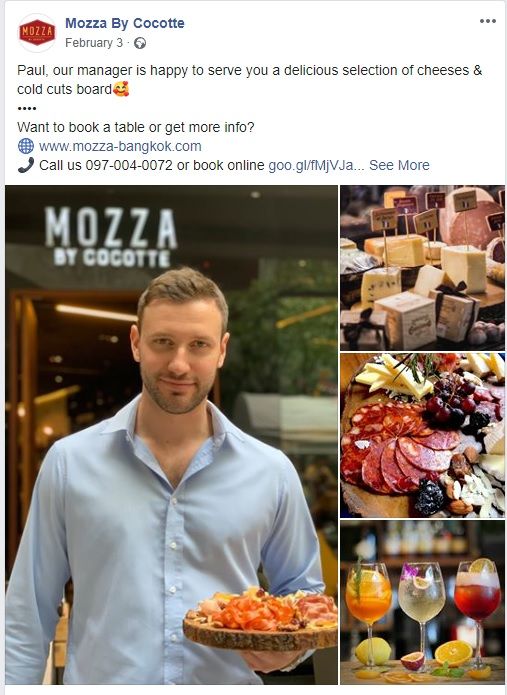Open the cold cuts board photo
This screenshot has width=507, height=695.
pyautogui.click(x=422, y=435)
